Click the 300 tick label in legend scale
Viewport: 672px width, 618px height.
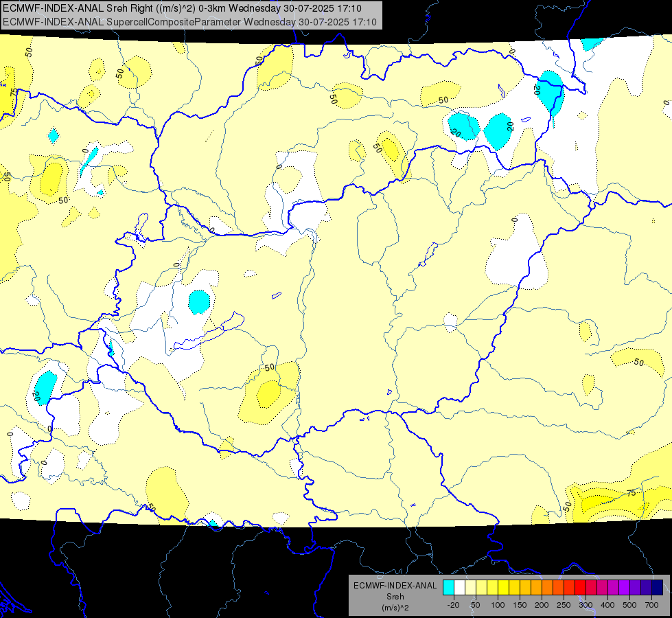586,605
